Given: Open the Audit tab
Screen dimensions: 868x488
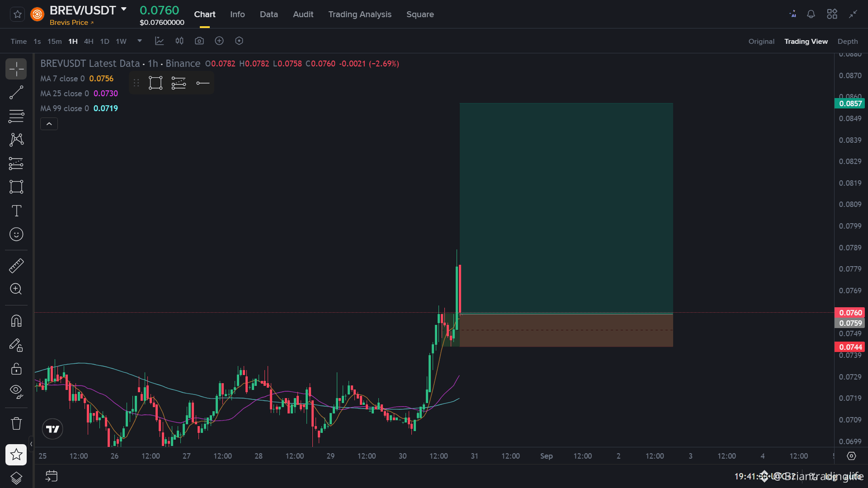Looking at the screenshot, I should [303, 14].
